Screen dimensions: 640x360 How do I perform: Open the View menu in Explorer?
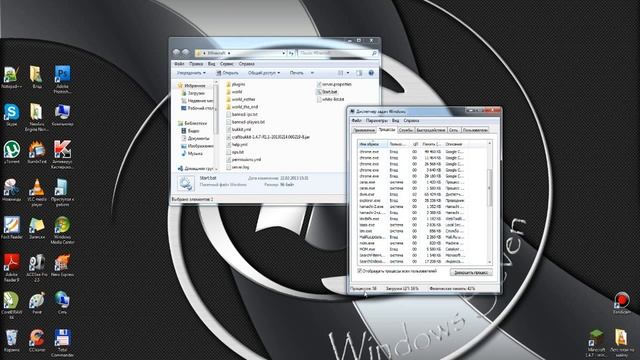[211, 64]
